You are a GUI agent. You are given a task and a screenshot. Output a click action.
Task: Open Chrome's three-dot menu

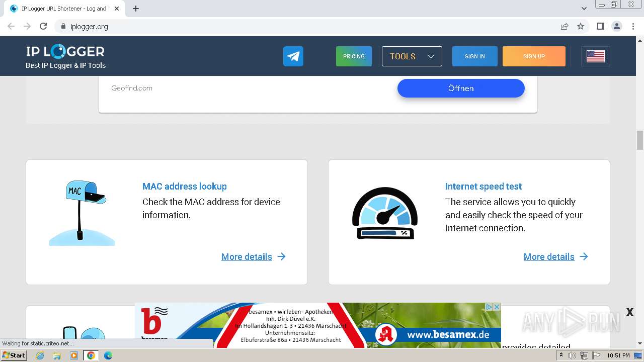[633, 26]
